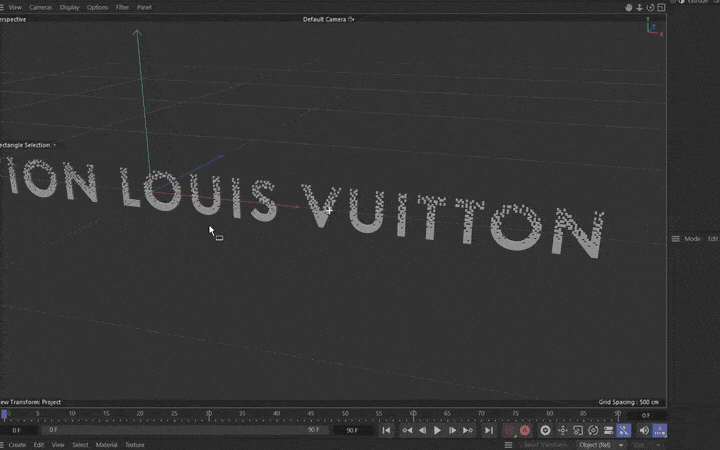Open the Cameras menu

pyautogui.click(x=40, y=7)
